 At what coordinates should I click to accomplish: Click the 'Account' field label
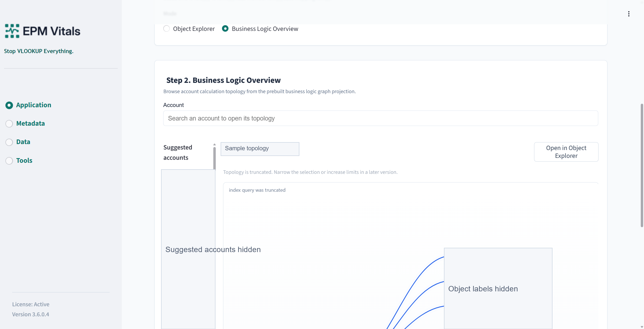click(174, 105)
